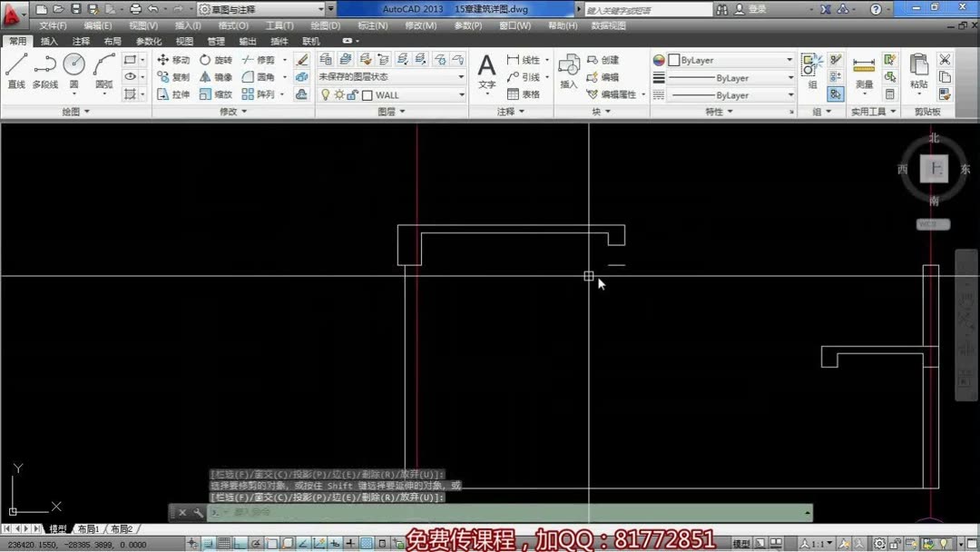Toggle the lock on the WALL layer
Screen dimensions: 980x552
click(350, 94)
